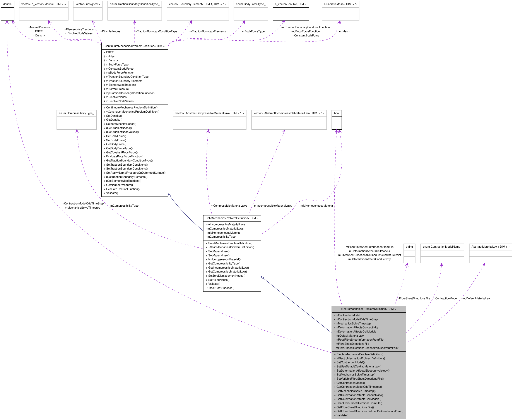Open 'enum TractionBoundaryConditionType_' node
The image size is (513, 420).
(135, 11)
